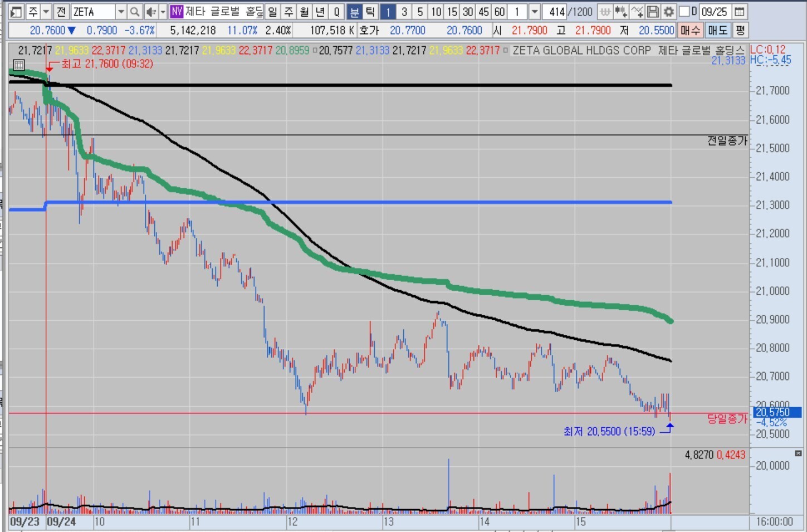
Task: Open chart settings gear icon
Action: [668, 12]
